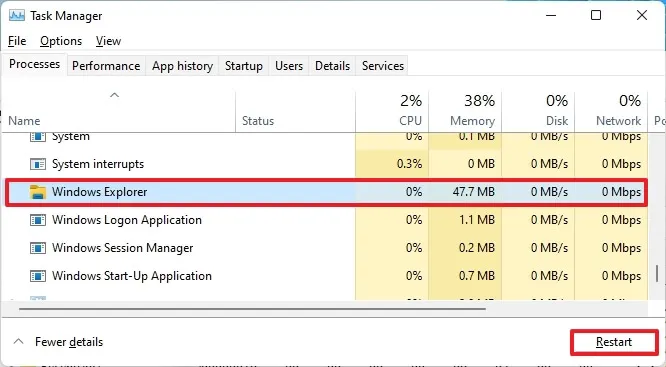The image size is (666, 367).
Task: Click the horizontal scrollbar thumb
Action: pyautogui.click(x=252, y=309)
